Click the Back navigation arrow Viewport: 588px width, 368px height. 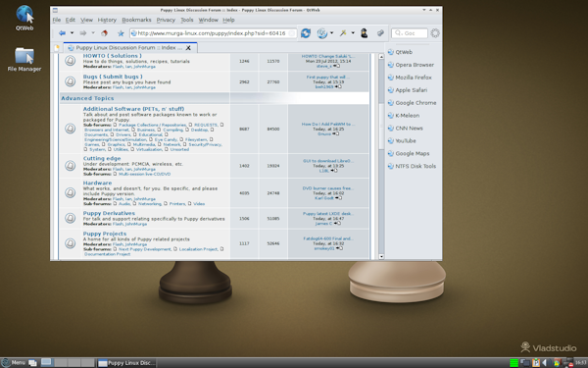click(x=63, y=33)
